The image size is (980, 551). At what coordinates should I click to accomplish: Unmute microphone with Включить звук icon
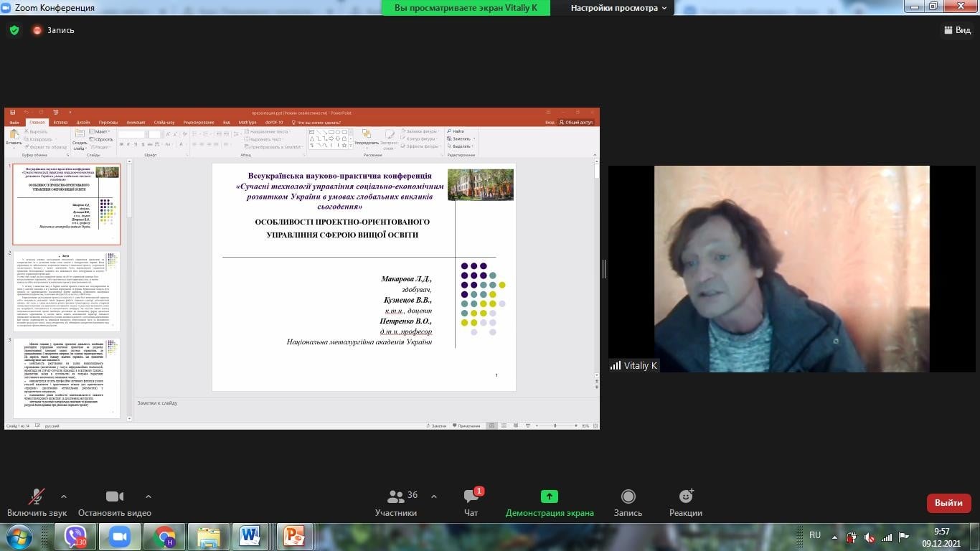point(36,497)
